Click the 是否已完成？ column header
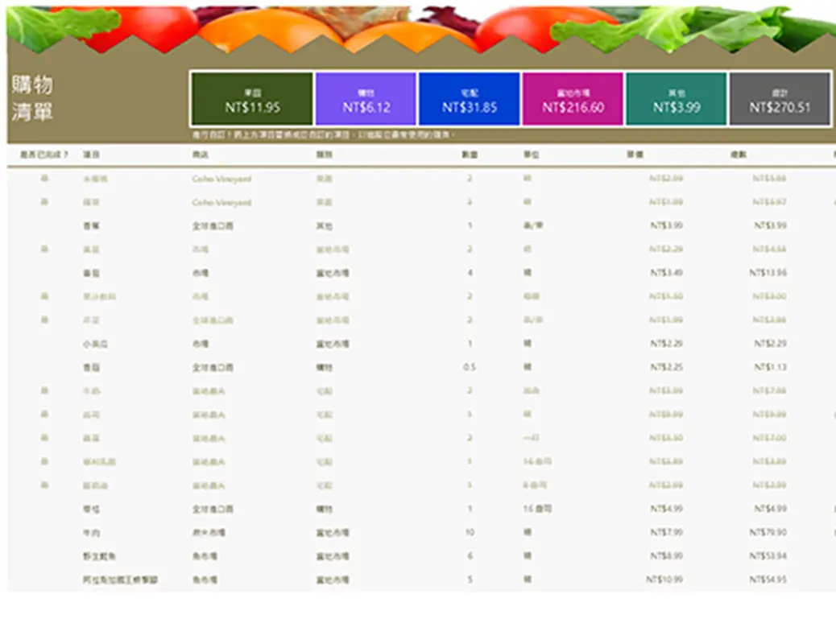This screenshot has height=644, width=836. (x=43, y=155)
